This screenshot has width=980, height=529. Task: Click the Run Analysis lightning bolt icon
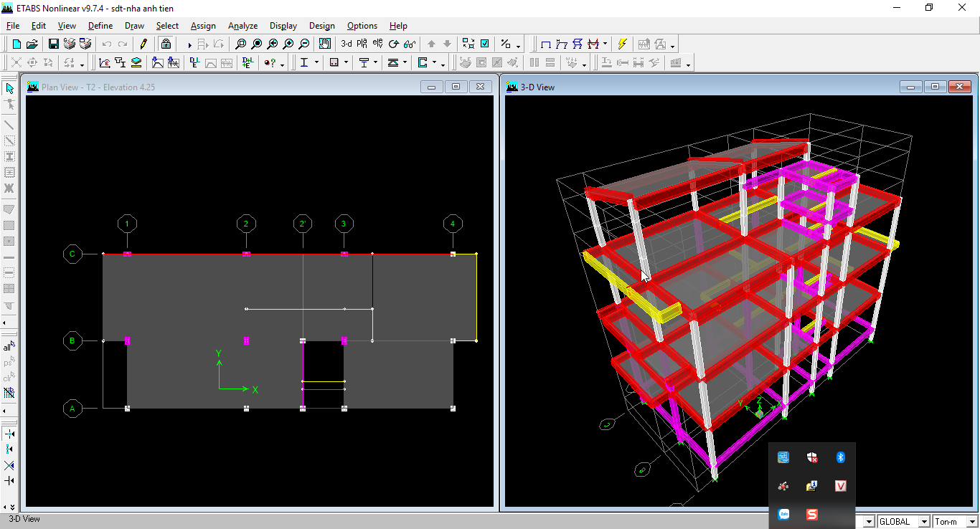pyautogui.click(x=622, y=44)
